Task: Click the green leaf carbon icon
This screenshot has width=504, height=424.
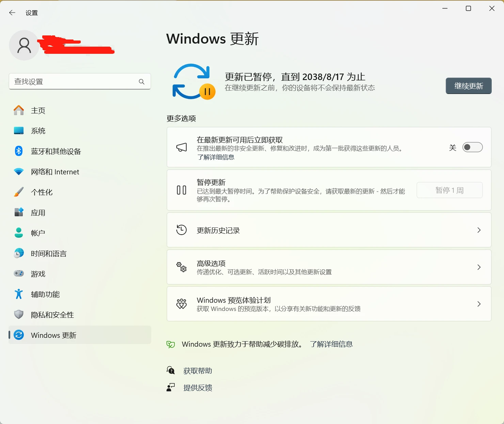Action: 171,345
